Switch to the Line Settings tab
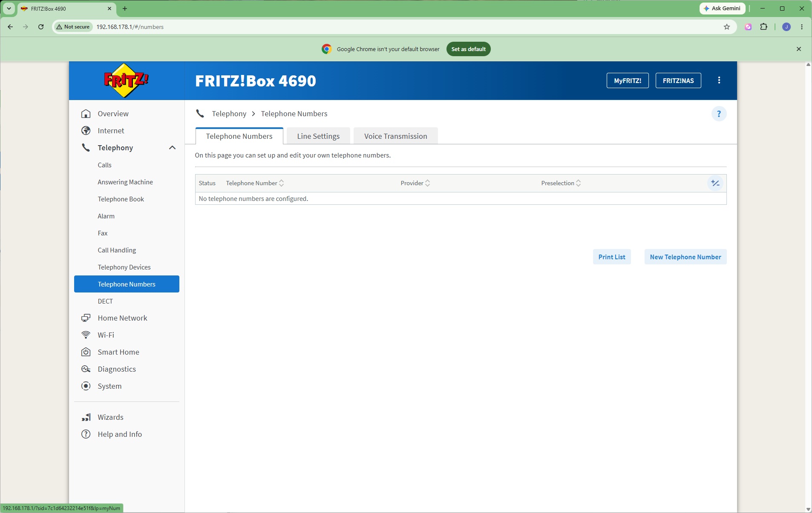812x513 pixels. coord(318,136)
